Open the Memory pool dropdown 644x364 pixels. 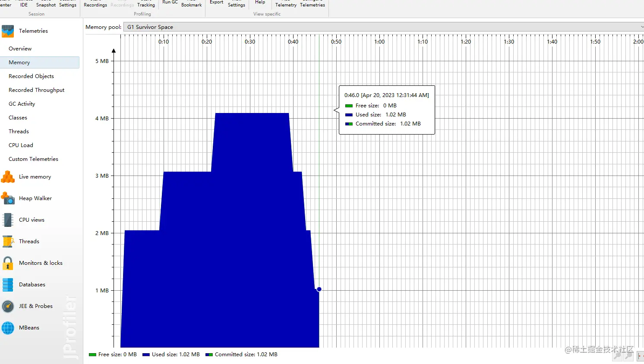pos(384,27)
